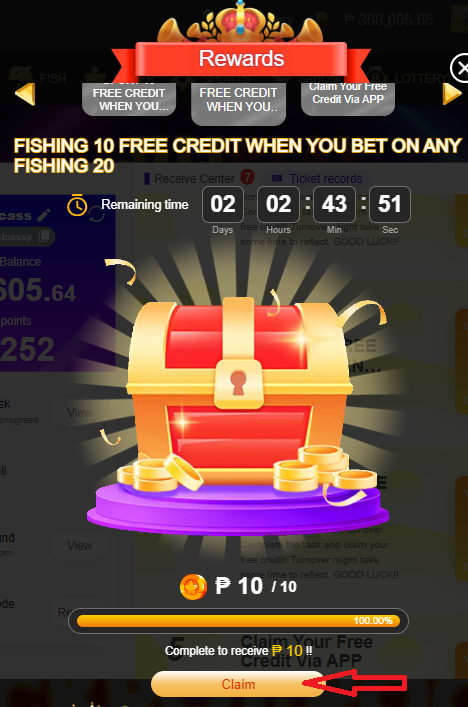Click the chest keyhole lock
This screenshot has width=468, height=707.
[x=239, y=383]
